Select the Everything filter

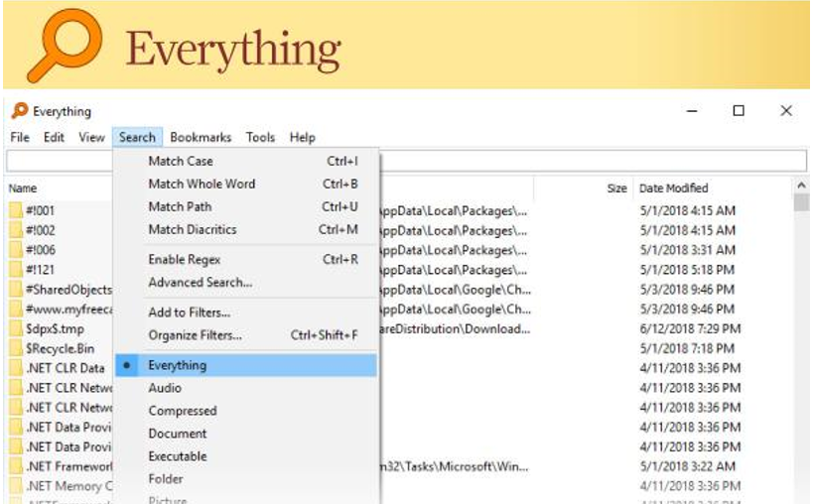pos(246,365)
